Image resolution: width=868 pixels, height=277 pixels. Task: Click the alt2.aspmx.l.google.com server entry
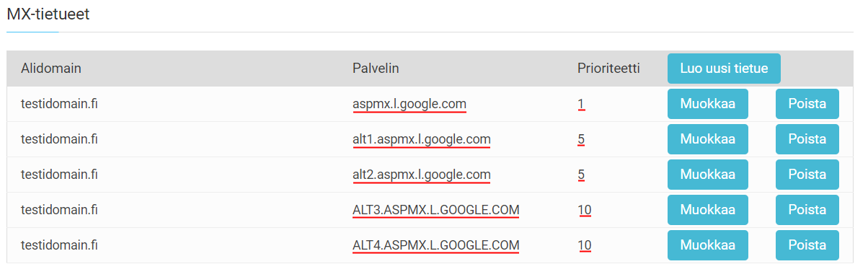(422, 175)
